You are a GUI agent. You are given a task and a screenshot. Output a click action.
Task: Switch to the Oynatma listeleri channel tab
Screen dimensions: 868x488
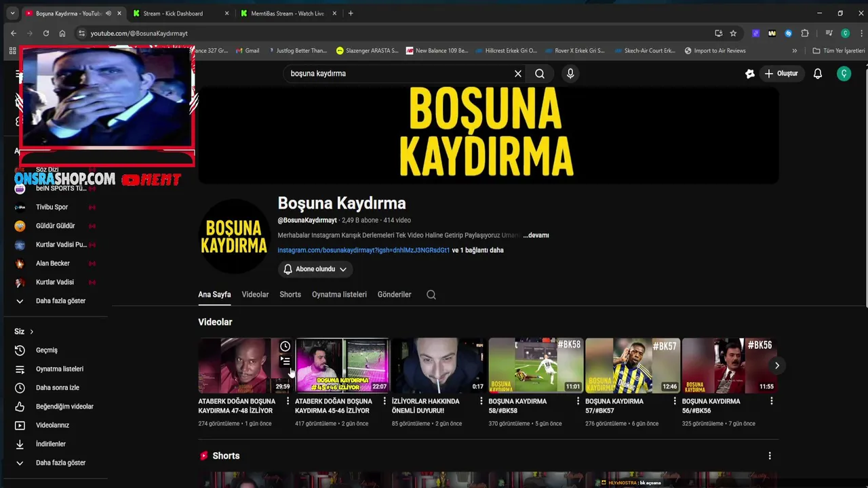pyautogui.click(x=339, y=295)
